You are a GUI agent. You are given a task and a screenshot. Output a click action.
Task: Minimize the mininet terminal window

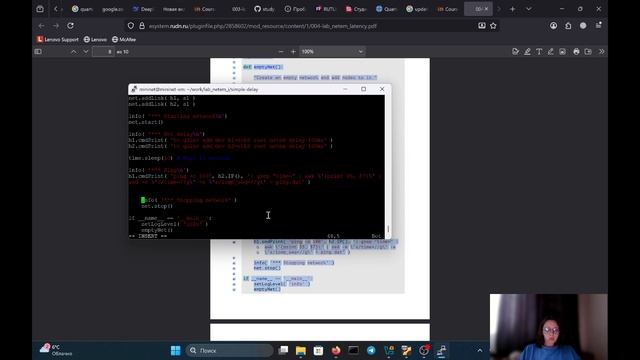point(345,89)
